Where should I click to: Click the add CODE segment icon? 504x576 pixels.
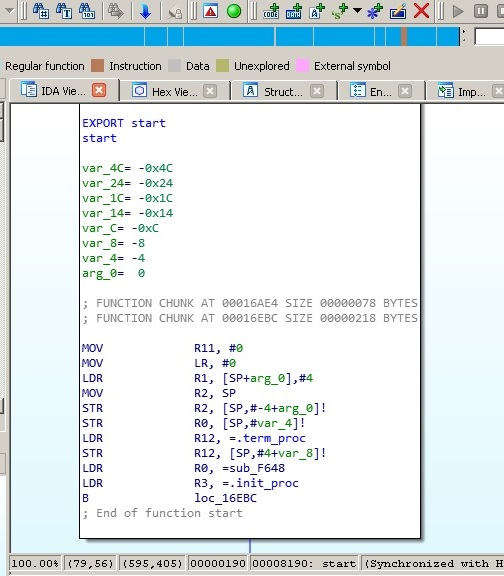271,11
